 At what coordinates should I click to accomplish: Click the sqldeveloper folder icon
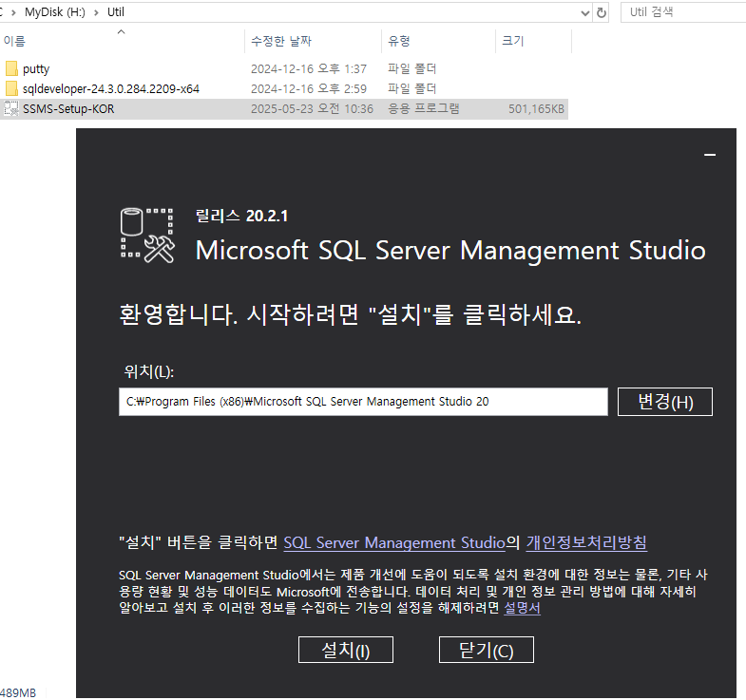point(11,88)
